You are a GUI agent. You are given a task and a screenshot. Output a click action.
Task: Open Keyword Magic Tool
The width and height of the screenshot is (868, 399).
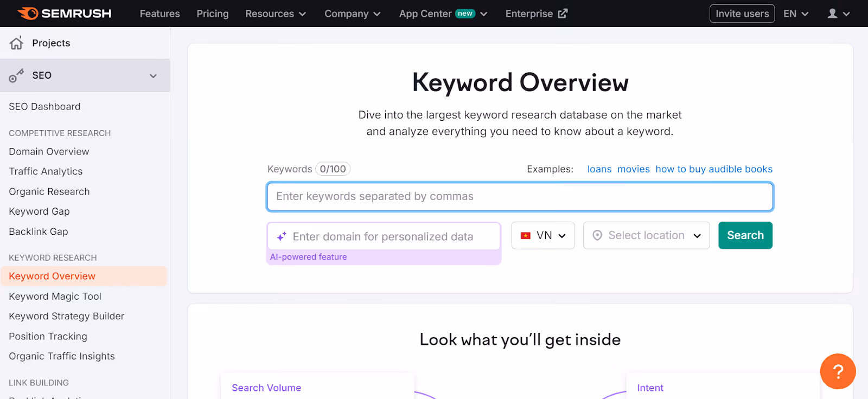55,297
